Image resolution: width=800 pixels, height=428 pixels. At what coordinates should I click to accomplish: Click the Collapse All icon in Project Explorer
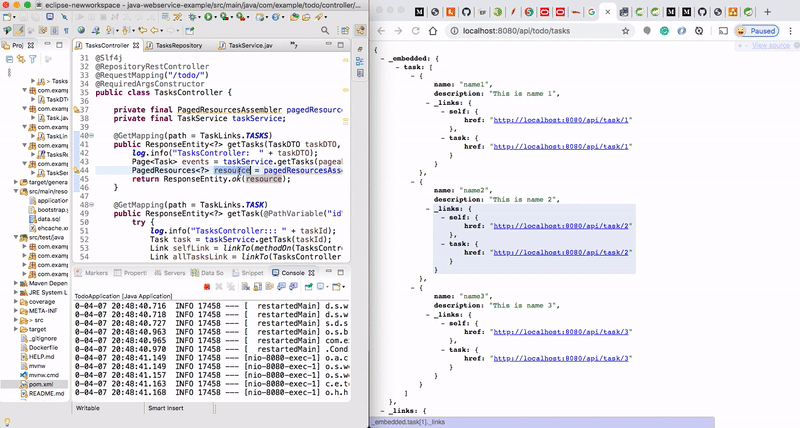tap(9, 59)
